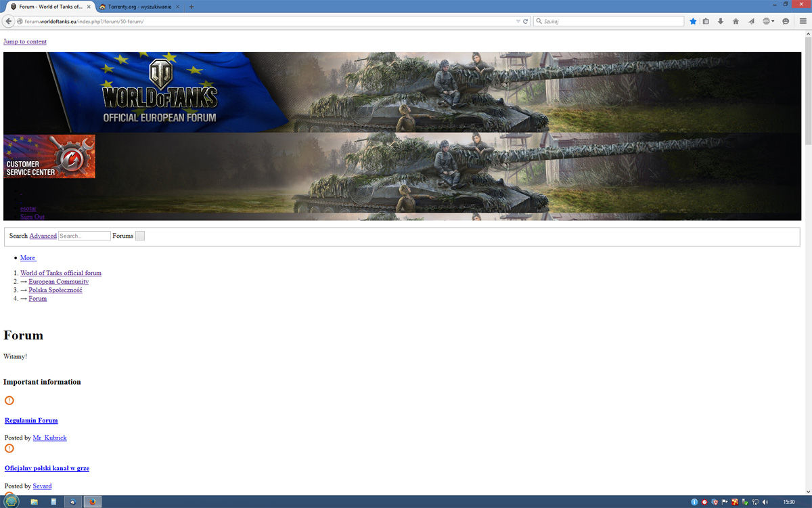Image resolution: width=812 pixels, height=508 pixels.
Task: Select the Forum - World of Tanks tab
Action: [x=49, y=7]
